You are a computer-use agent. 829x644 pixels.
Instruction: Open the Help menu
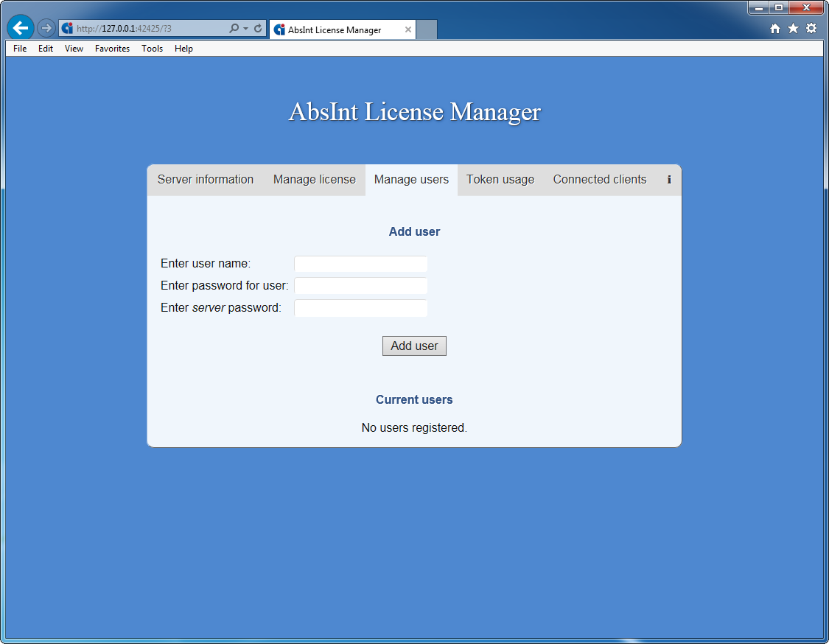coord(184,49)
